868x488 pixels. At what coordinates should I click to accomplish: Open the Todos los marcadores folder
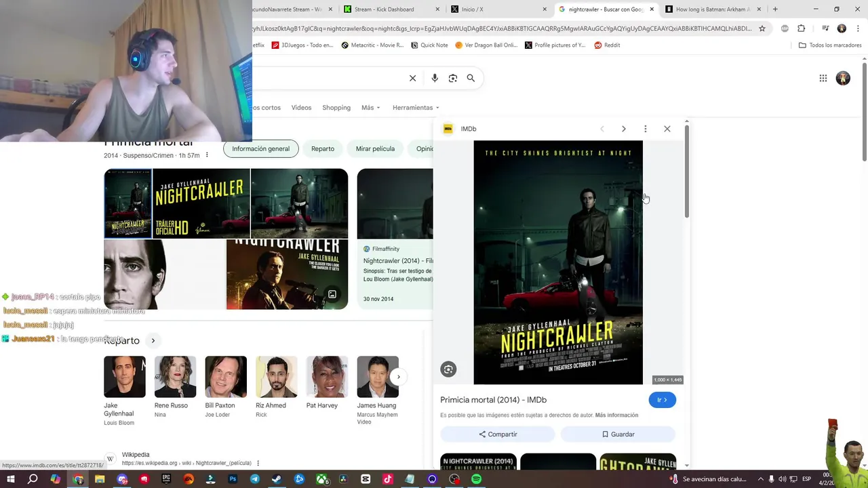(831, 45)
